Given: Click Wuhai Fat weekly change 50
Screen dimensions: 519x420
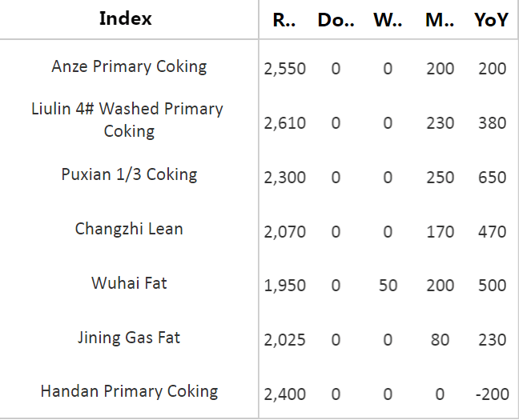Looking at the screenshot, I should pyautogui.click(x=388, y=286).
